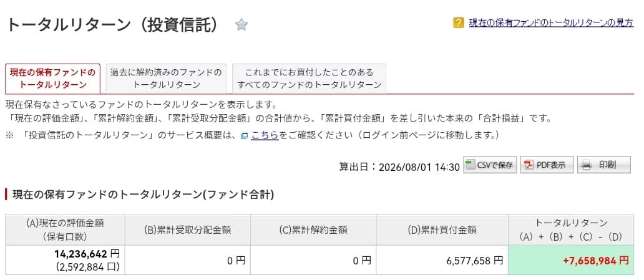The height and width of the screenshot is (280, 644).
Task: Click the トータルリターン formula column header
Action: [571, 230]
